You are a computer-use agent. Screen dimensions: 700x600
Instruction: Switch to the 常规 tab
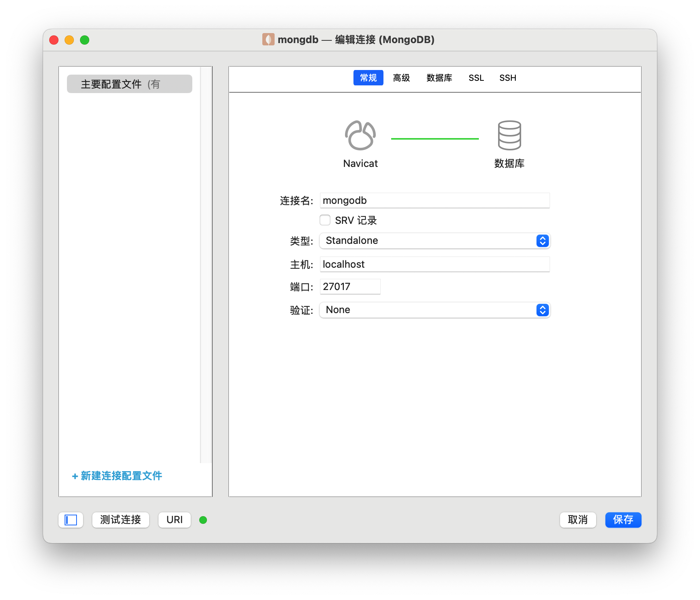(368, 78)
